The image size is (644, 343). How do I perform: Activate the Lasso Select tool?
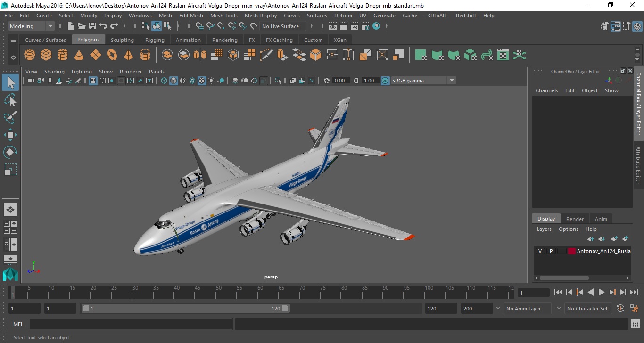click(x=10, y=100)
